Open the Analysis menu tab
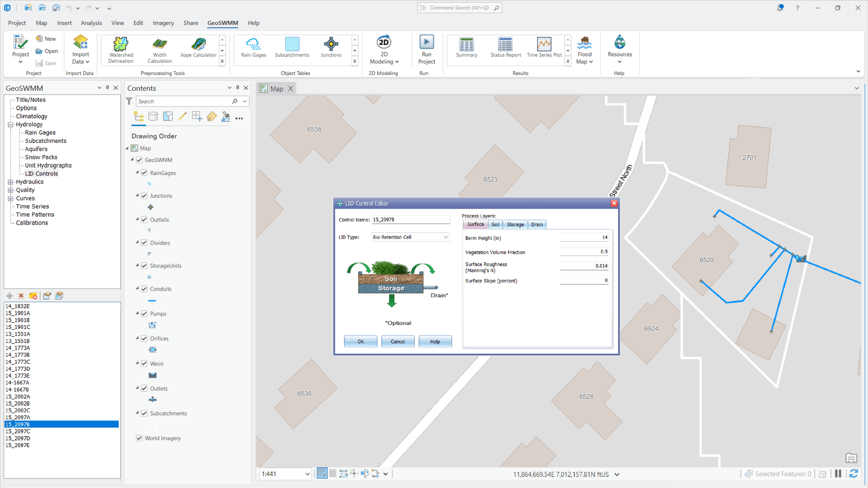The height and width of the screenshot is (488, 868). coord(91,23)
